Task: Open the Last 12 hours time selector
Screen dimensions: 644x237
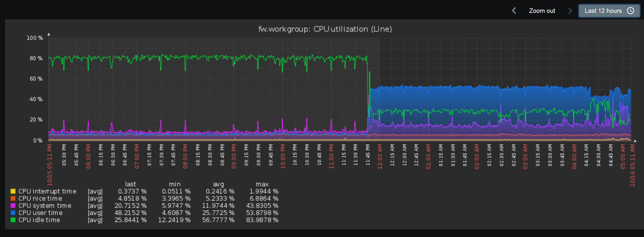Action: tap(603, 11)
